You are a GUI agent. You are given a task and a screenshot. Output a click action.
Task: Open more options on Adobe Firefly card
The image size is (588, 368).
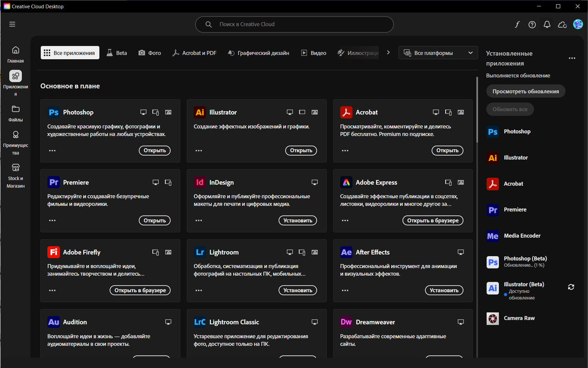click(52, 290)
